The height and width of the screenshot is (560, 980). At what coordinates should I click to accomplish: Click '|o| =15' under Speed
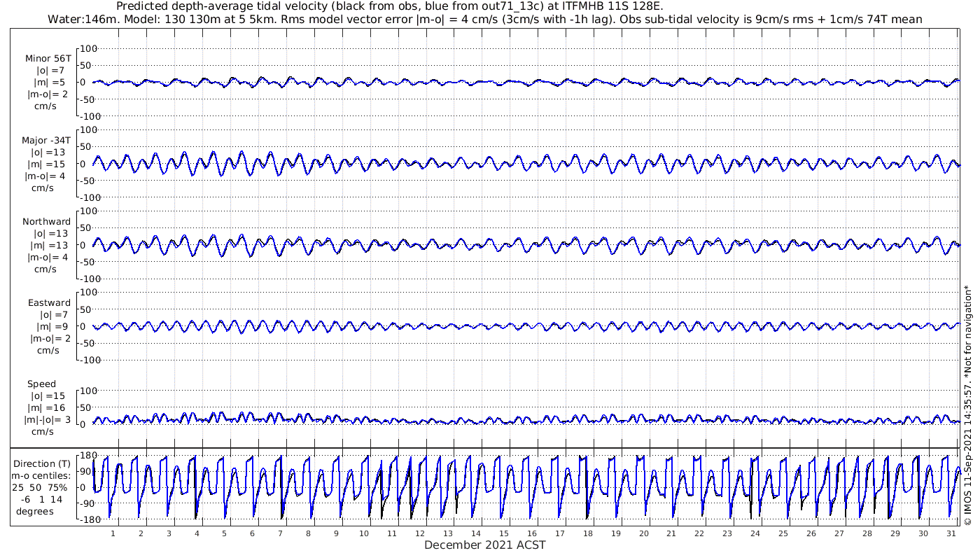point(49,395)
